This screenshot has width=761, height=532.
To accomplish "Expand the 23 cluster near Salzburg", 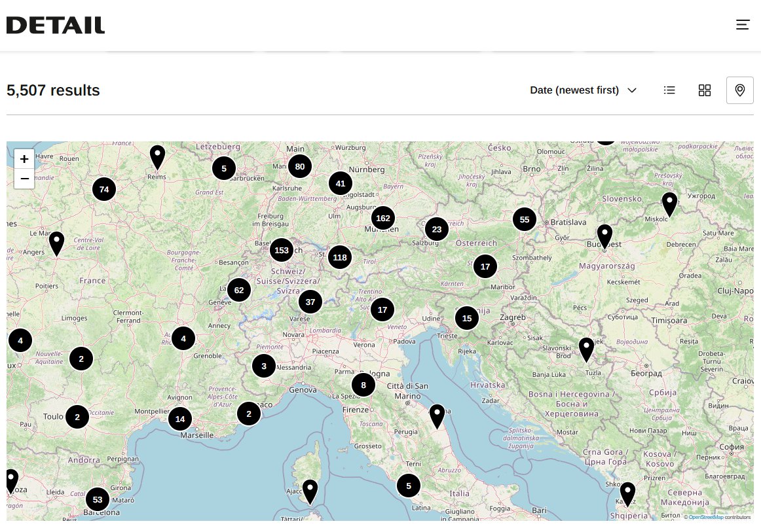I will 437,230.
